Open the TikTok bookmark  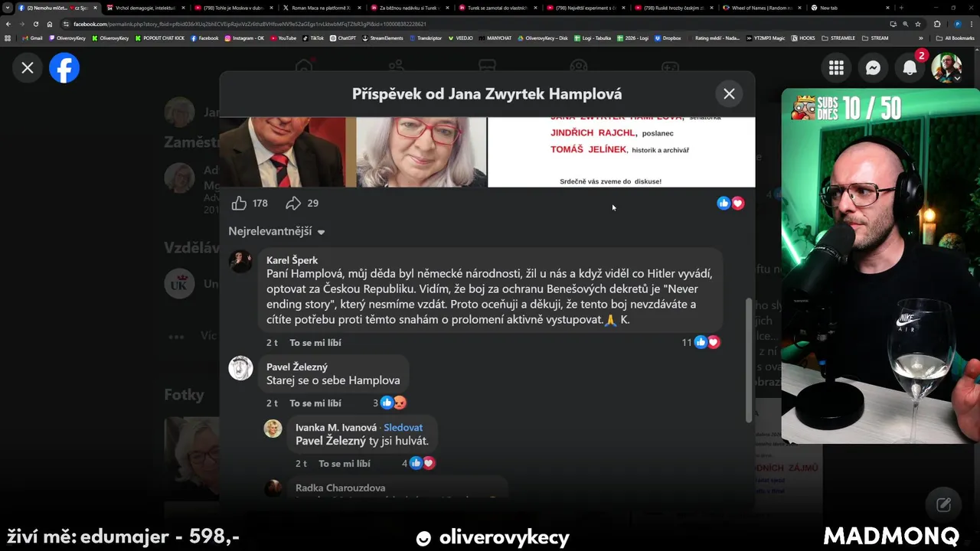(313, 37)
